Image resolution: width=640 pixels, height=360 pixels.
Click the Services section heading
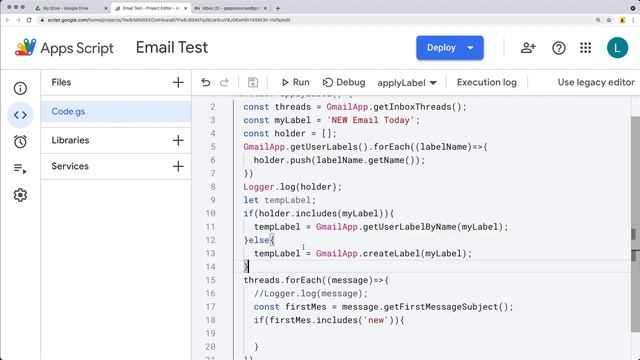(70, 167)
